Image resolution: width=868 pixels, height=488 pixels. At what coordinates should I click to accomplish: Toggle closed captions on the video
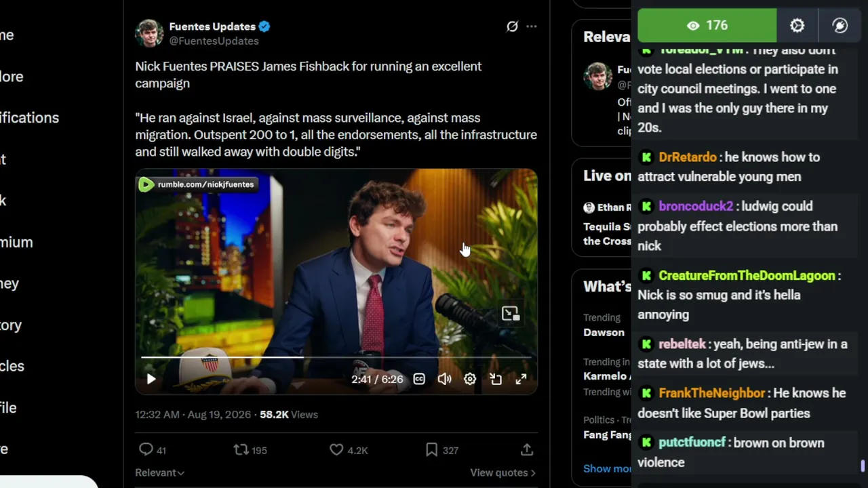[x=419, y=379]
